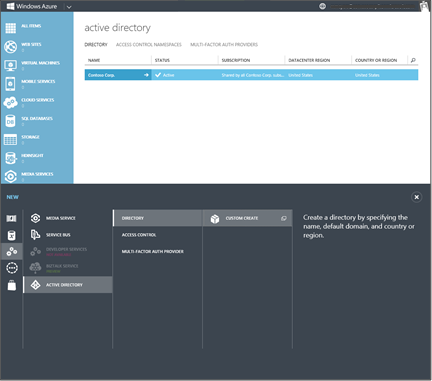This screenshot has height=381, width=432.
Task: Click the active directory page heading
Action: (117, 28)
